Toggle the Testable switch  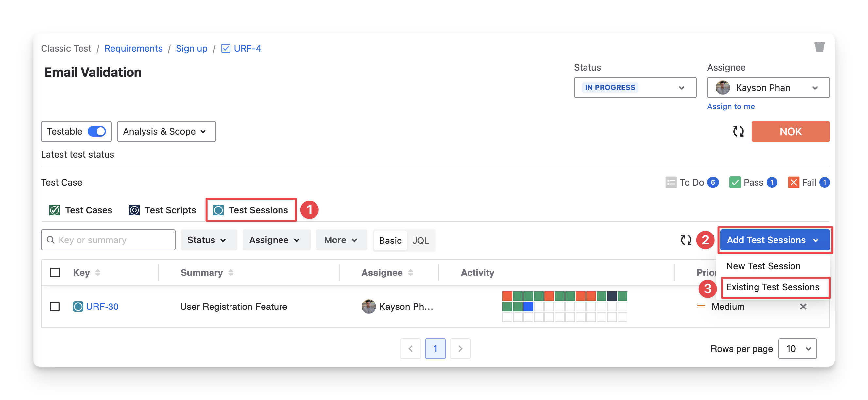coord(97,131)
